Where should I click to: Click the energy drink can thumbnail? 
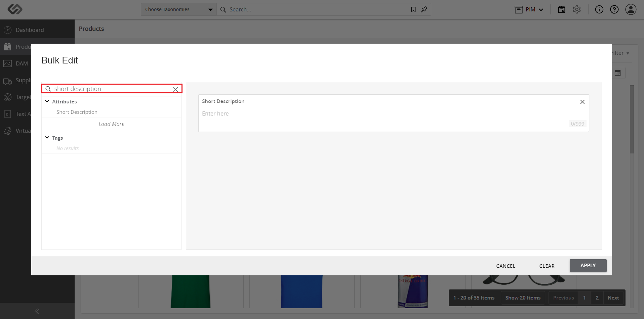pos(413,291)
